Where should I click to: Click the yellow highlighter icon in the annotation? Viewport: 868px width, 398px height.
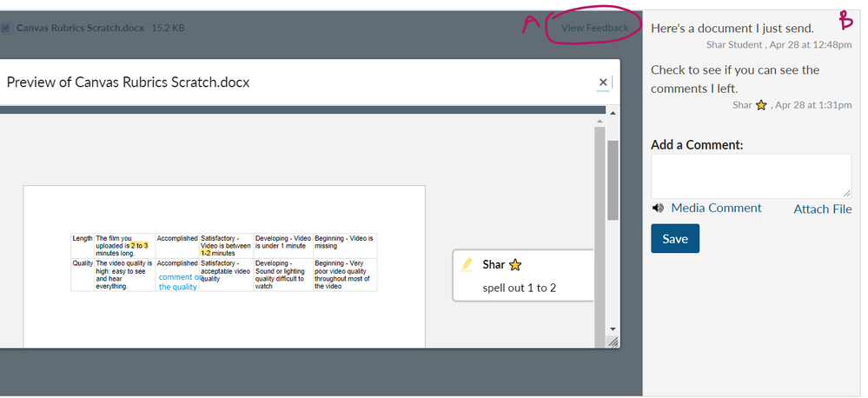point(467,264)
